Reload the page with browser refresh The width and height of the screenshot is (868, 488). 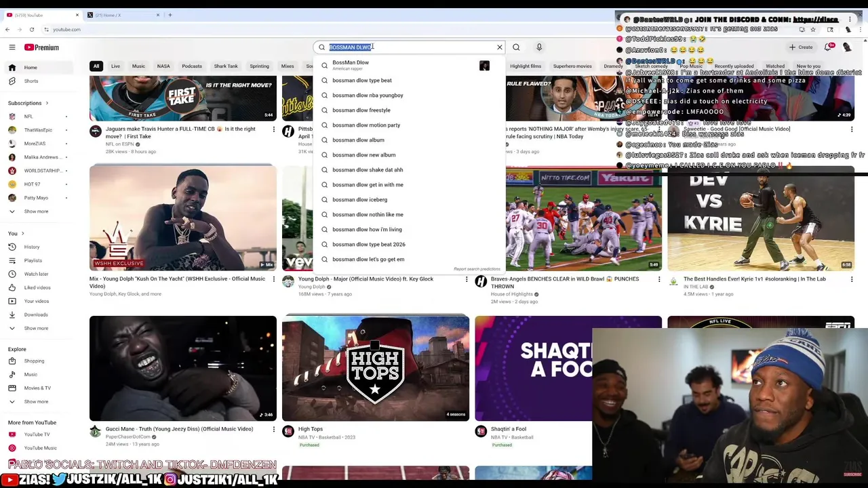tap(31, 29)
